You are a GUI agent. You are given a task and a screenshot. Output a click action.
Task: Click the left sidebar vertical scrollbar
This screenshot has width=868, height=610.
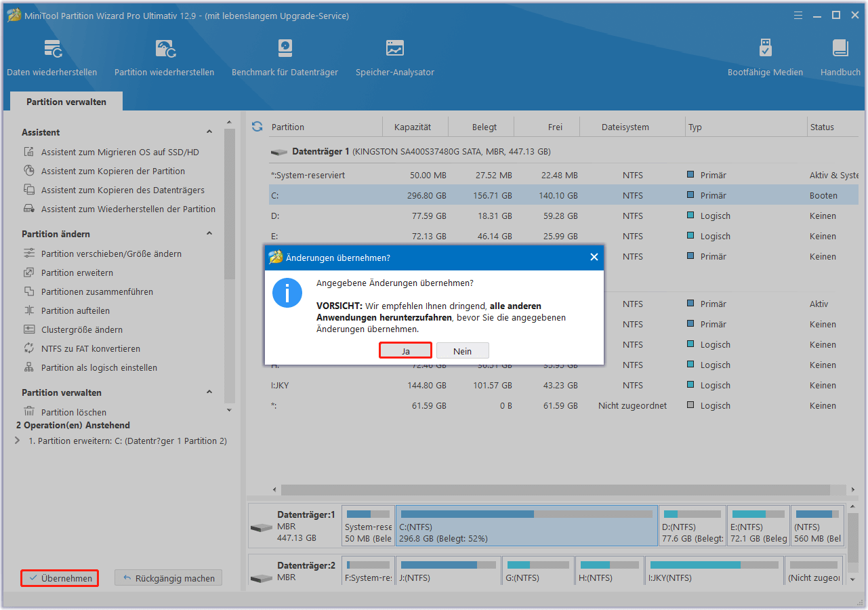pyautogui.click(x=230, y=203)
